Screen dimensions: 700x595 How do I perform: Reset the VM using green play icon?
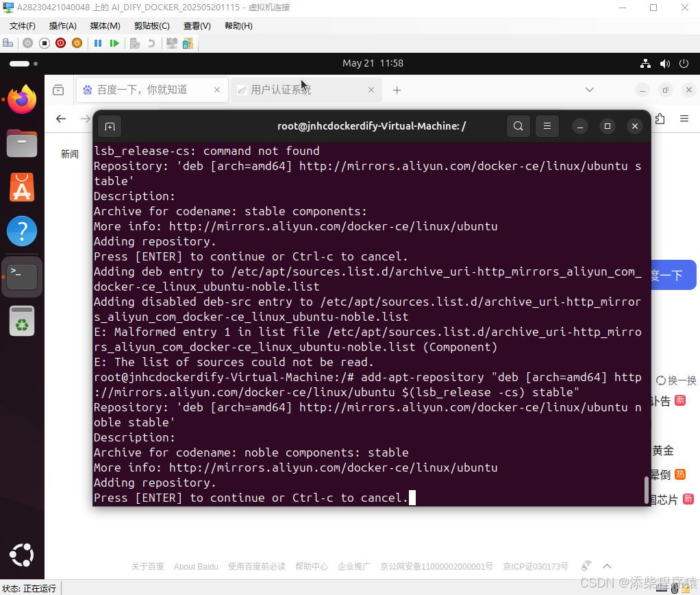[114, 43]
